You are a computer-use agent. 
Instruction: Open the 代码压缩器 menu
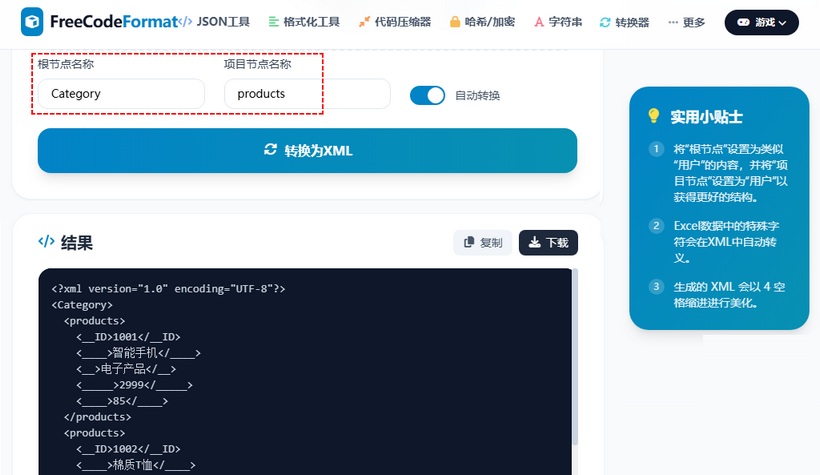click(395, 22)
